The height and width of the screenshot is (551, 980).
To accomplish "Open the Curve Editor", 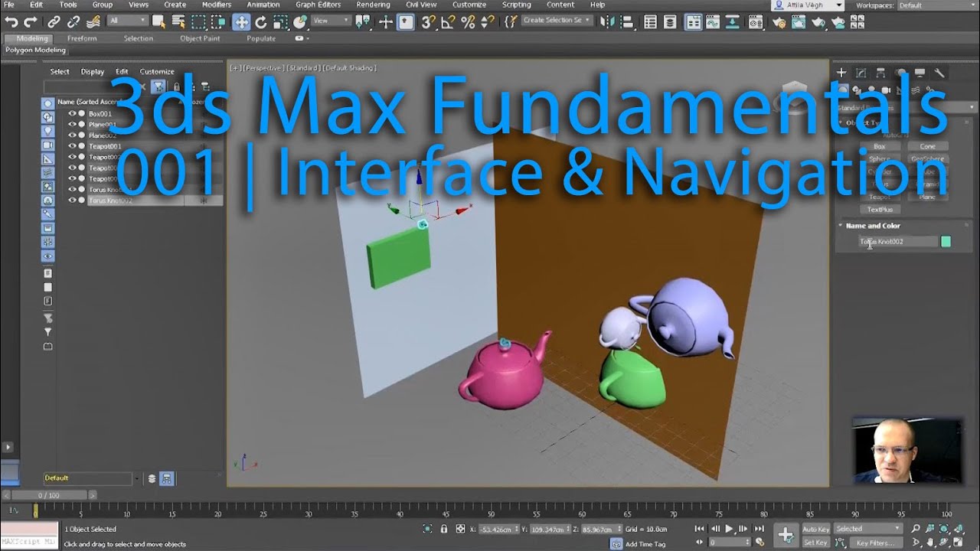I will click(x=713, y=21).
